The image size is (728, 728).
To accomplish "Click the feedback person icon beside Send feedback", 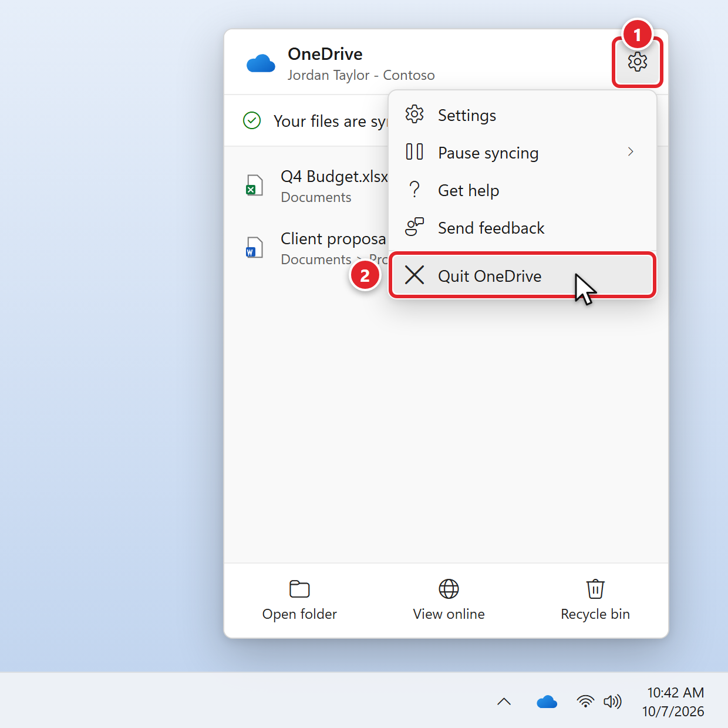I will click(414, 227).
